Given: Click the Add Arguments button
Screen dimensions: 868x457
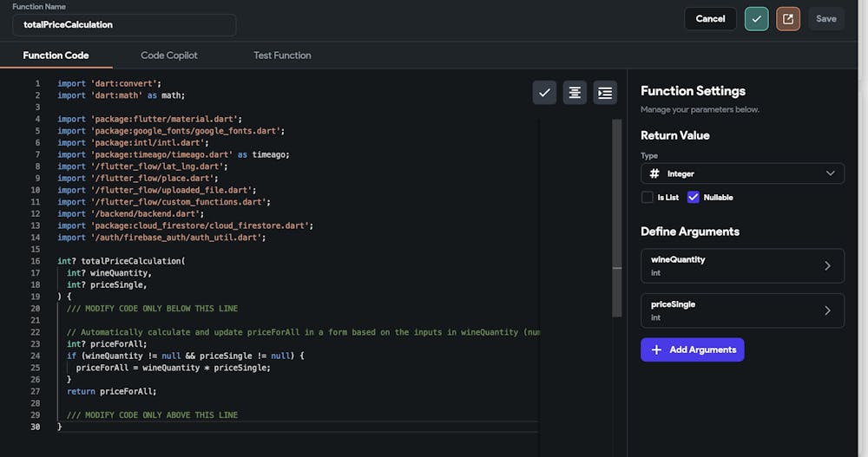Looking at the screenshot, I should pyautogui.click(x=693, y=349).
